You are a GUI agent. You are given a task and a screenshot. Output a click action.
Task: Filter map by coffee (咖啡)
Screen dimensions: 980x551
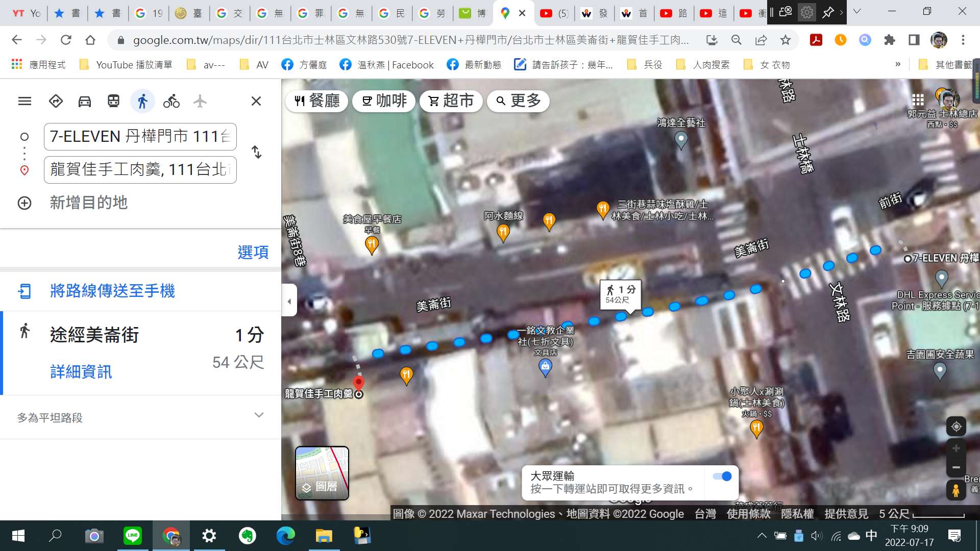(384, 101)
